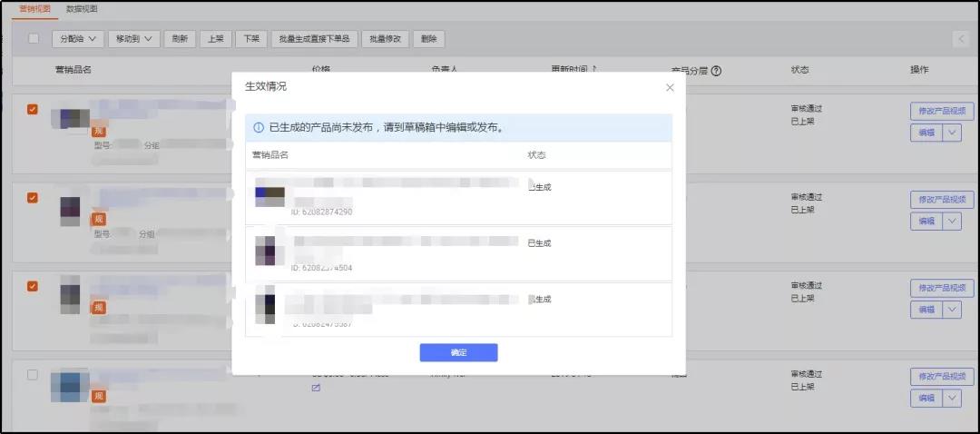Screen dimensions: 980x434
Task: Click the 营销品名 column header in the table
Action: (x=73, y=69)
